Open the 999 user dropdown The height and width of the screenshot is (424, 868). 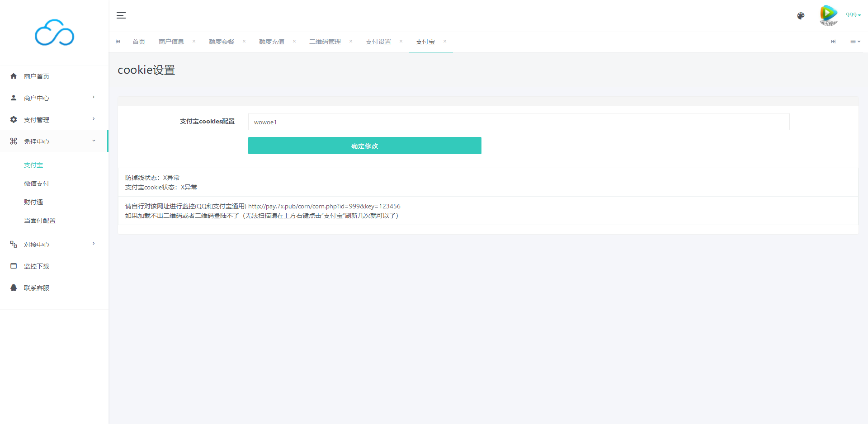(x=853, y=15)
